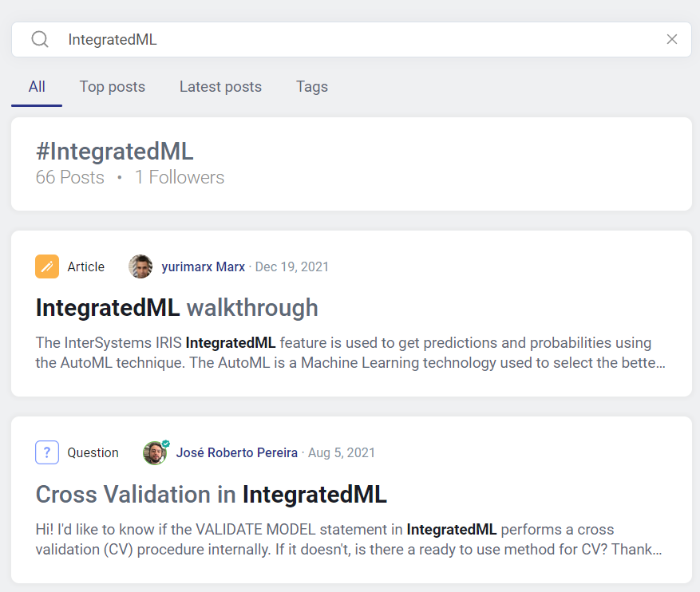The height and width of the screenshot is (592, 700).
Task: Open Cross Validation in IntegratedML question
Action: (212, 495)
